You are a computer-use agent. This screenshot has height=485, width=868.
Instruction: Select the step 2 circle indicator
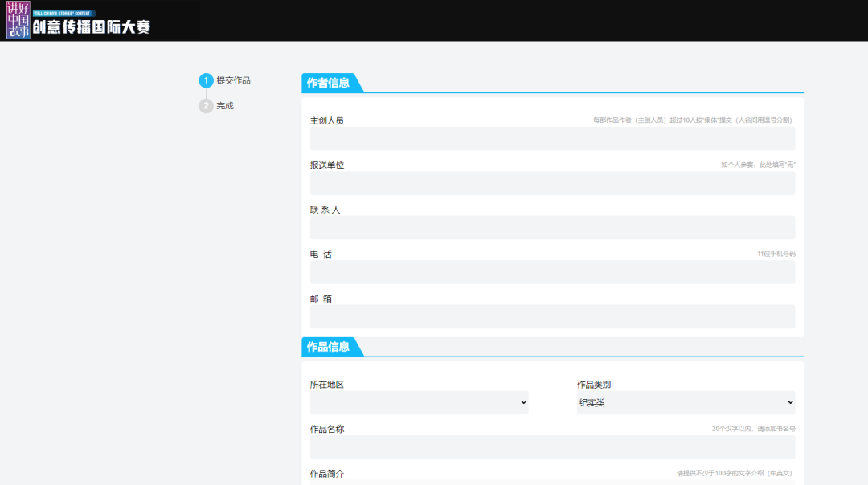pos(206,106)
